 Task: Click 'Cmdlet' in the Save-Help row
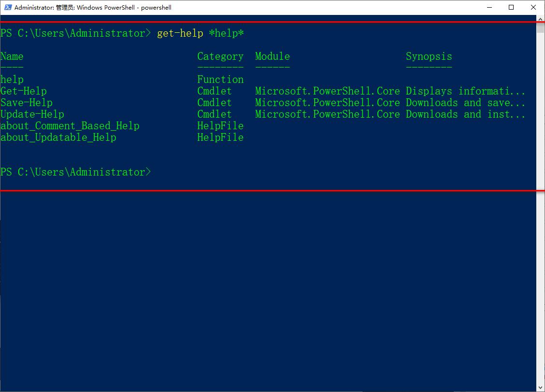(214, 102)
